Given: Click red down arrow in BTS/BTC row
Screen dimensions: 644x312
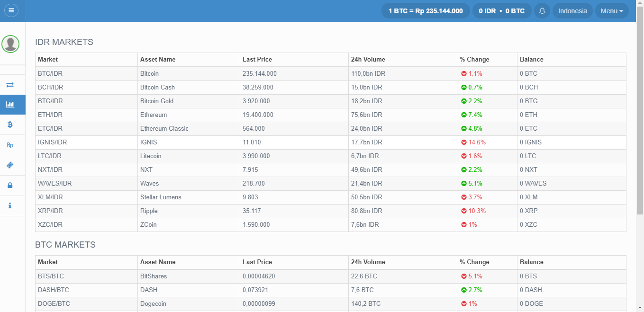Looking at the screenshot, I should (464, 276).
